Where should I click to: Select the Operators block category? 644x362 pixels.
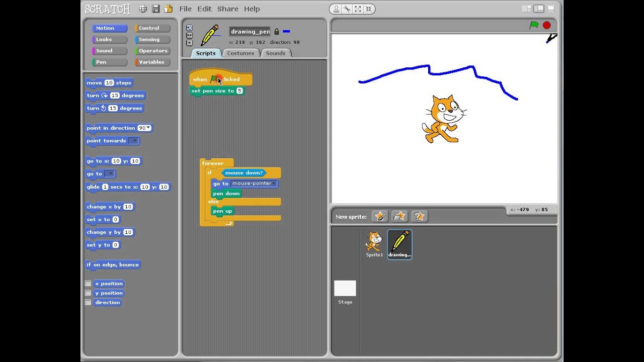coord(152,51)
